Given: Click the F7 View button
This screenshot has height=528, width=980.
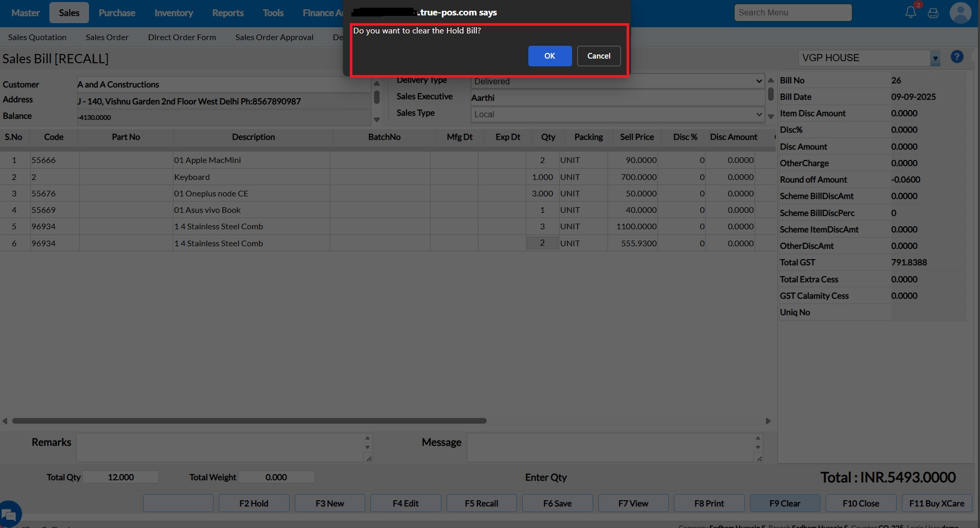Looking at the screenshot, I should [633, 503].
